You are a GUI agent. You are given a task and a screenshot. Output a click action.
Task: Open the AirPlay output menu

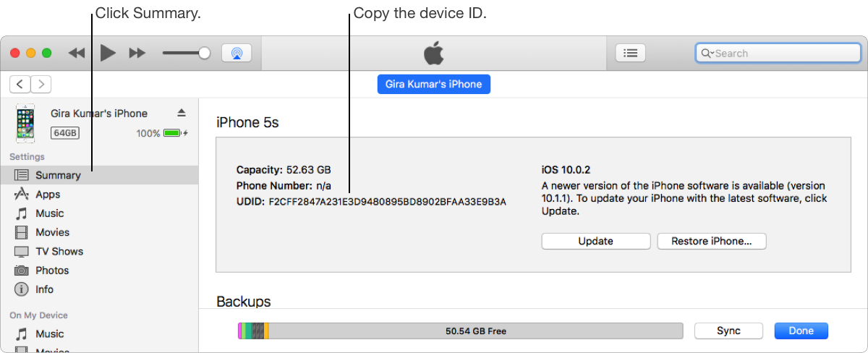(237, 53)
